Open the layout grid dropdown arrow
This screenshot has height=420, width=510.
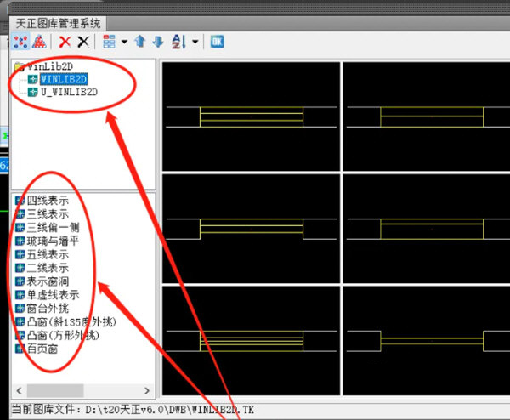(124, 42)
